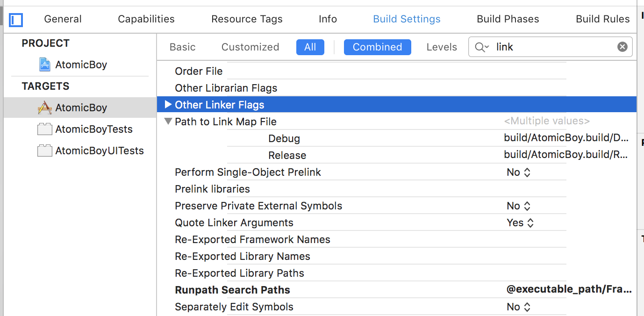This screenshot has height=316, width=644.
Task: Show All build settings
Action: (310, 47)
